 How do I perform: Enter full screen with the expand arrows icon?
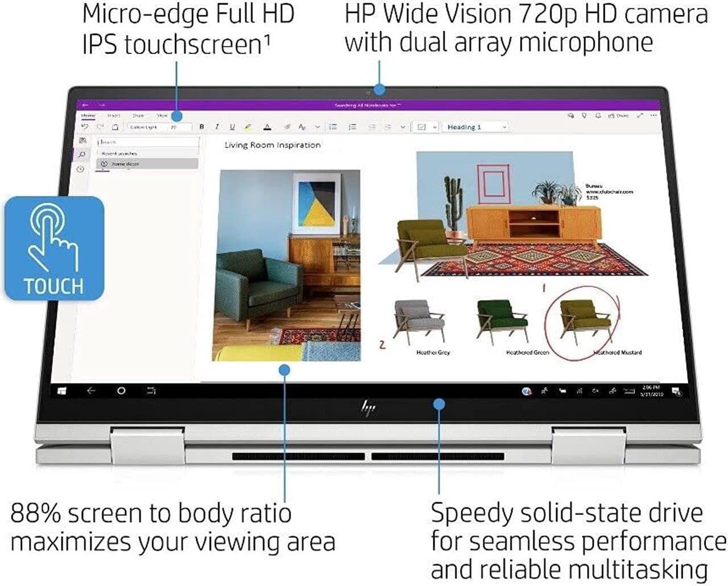[x=640, y=115]
